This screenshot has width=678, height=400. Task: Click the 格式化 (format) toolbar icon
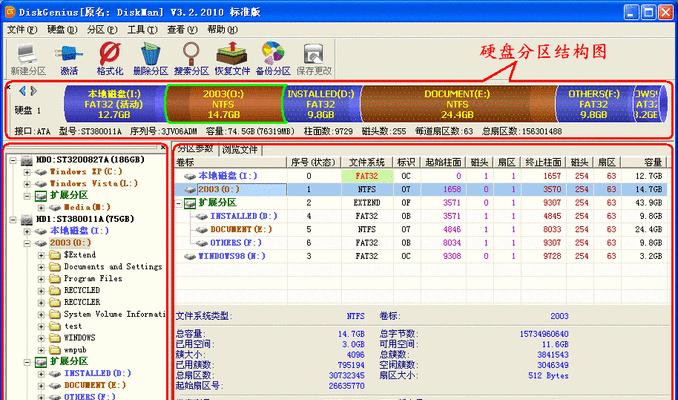click(x=110, y=59)
